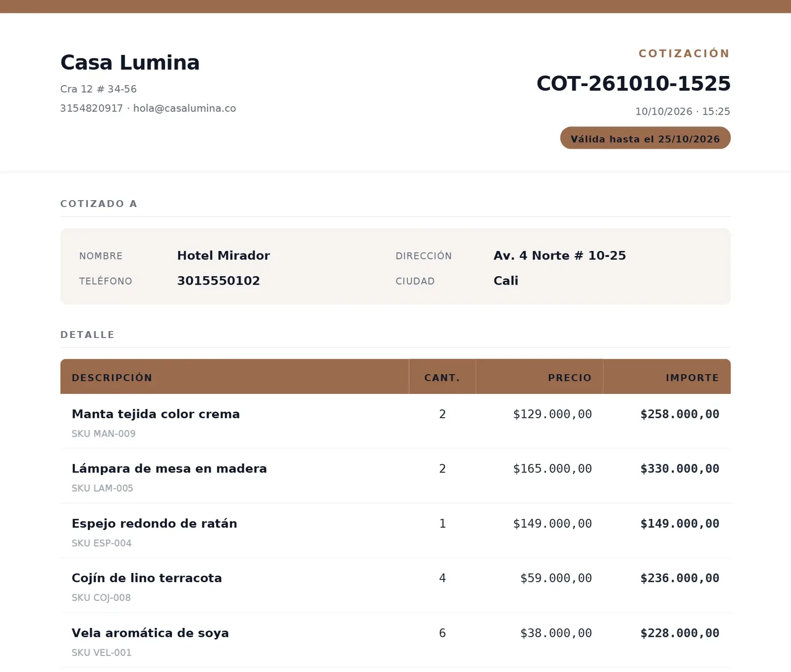
Task: Select the address Cra 12 # 34-56
Action: click(98, 89)
